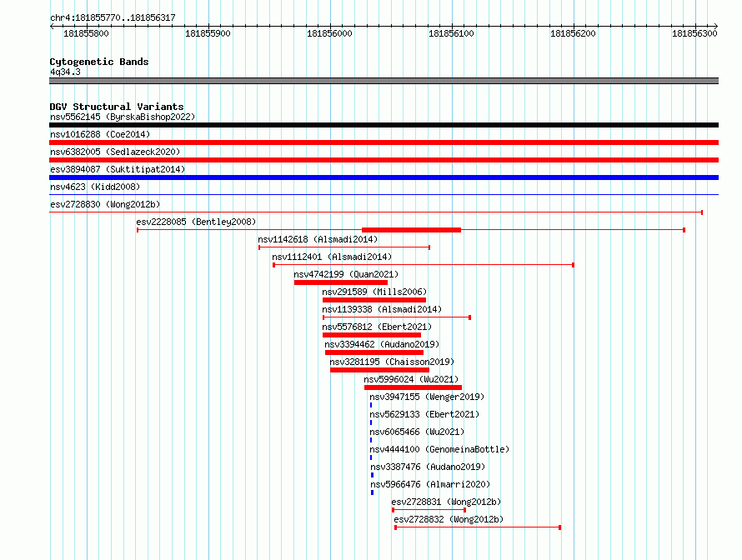The width and height of the screenshot is (742, 560).
Task: Click nsv3281195 (Chaisson2019) label
Action: (392, 362)
